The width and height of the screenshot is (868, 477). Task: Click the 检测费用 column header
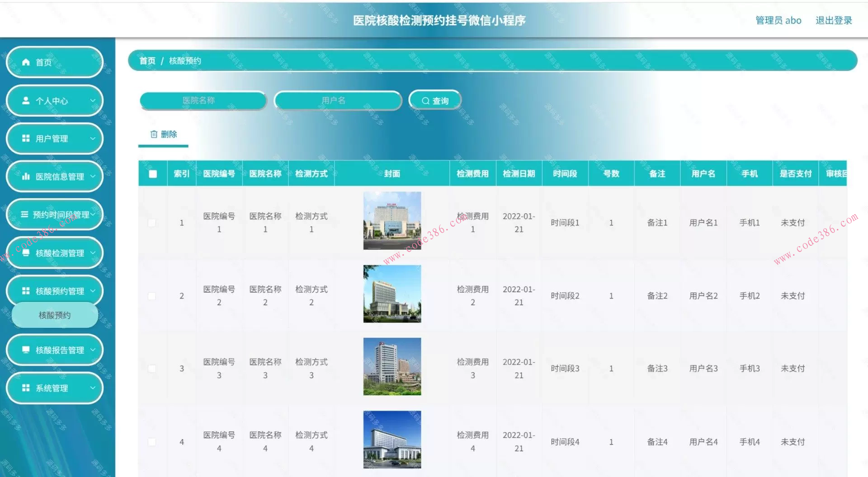(x=472, y=173)
